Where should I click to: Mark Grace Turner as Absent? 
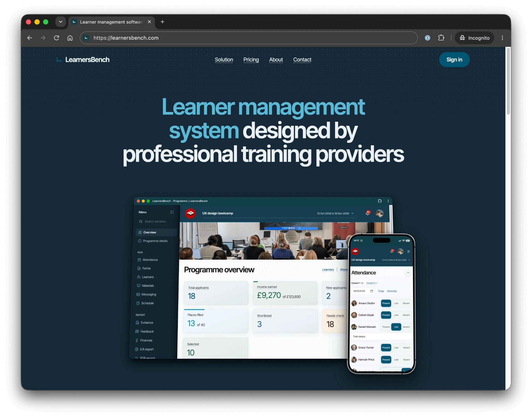click(406, 348)
